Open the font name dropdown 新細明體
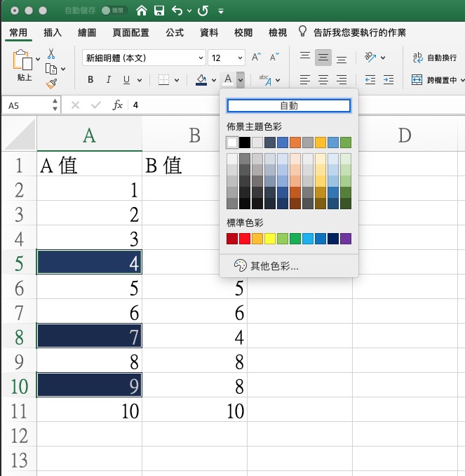Viewport: 465px width, 476px height. [x=144, y=58]
